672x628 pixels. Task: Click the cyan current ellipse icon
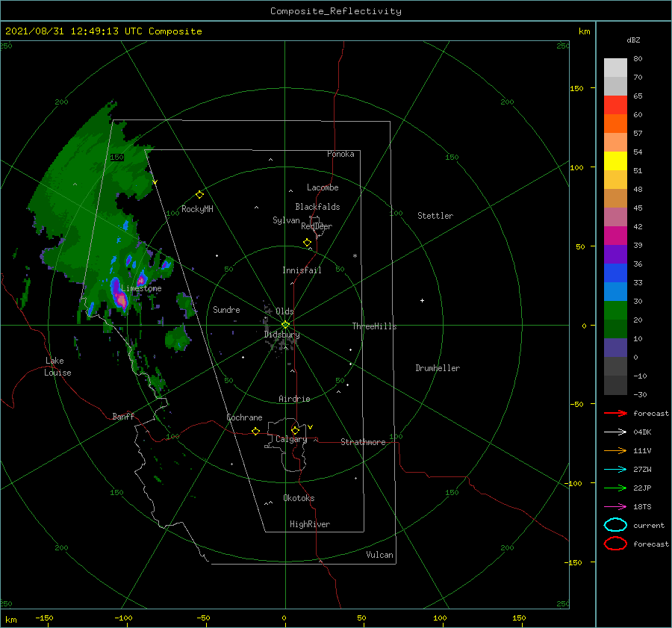pos(615,525)
